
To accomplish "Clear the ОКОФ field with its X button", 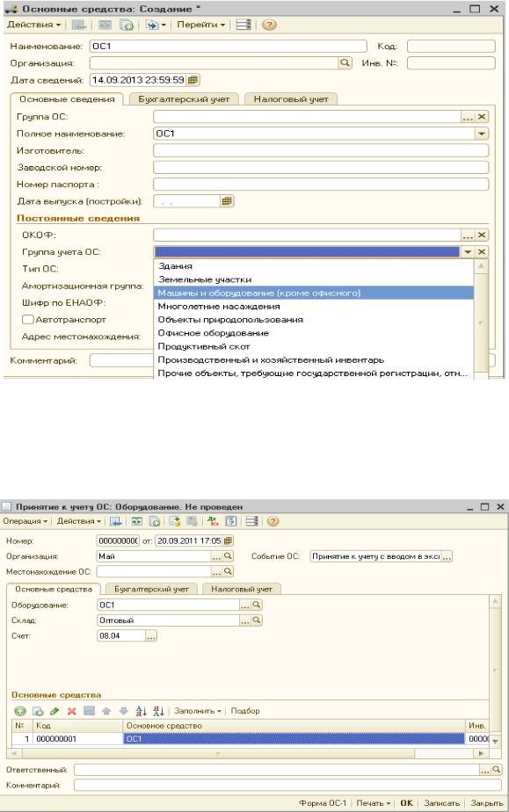I will [x=482, y=235].
